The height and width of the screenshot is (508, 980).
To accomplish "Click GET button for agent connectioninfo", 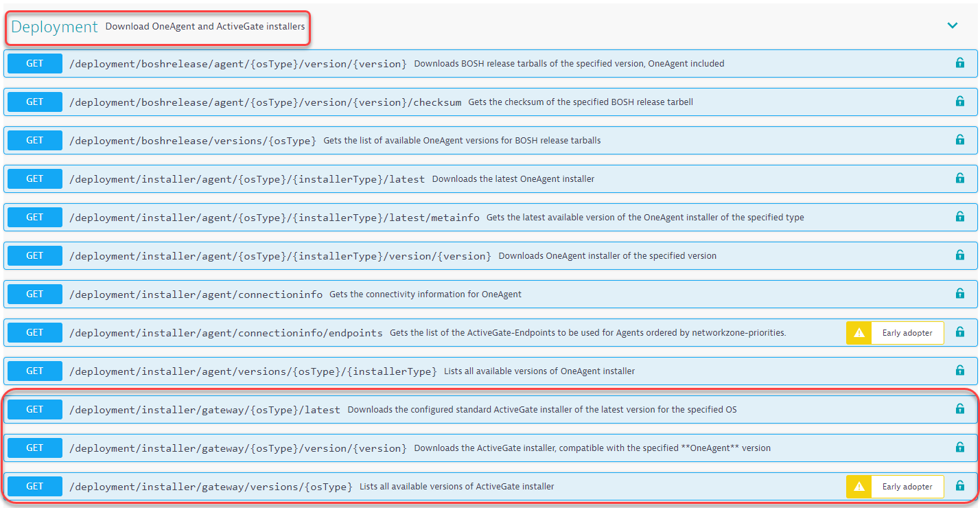I will 35,294.
